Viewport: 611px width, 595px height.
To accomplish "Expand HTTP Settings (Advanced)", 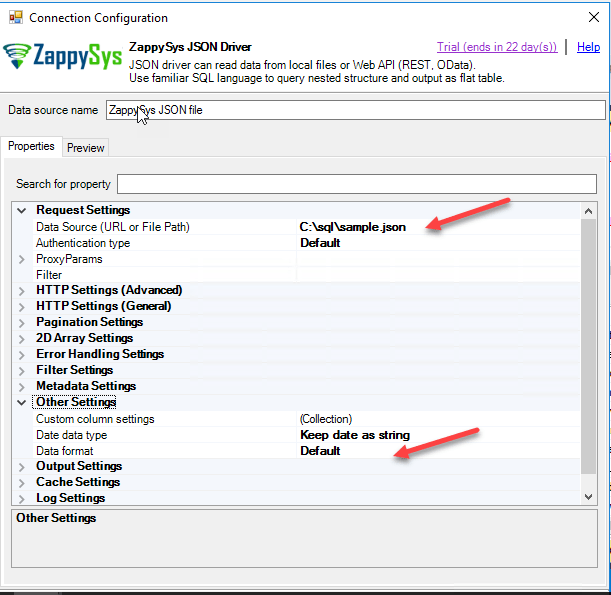I will pyautogui.click(x=22, y=291).
